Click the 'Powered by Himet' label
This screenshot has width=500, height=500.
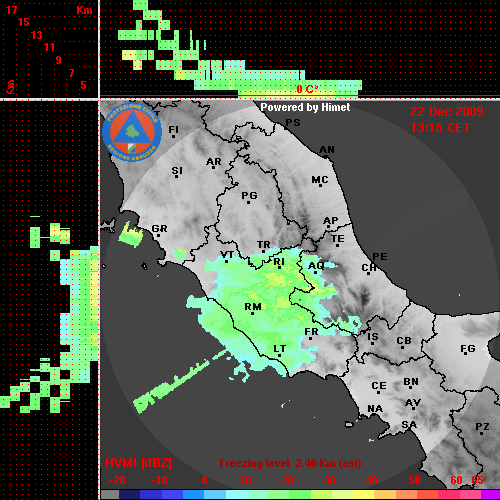tap(305, 107)
